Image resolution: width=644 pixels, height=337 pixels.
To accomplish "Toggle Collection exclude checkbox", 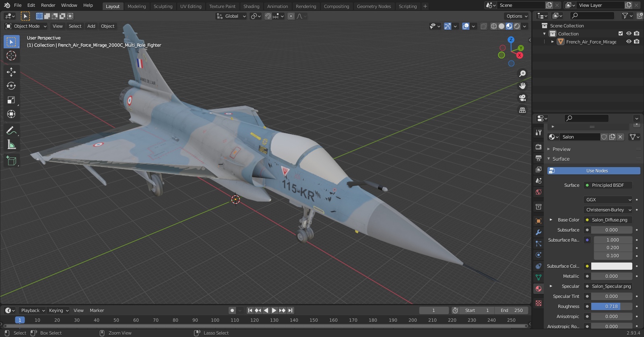I will (x=621, y=33).
